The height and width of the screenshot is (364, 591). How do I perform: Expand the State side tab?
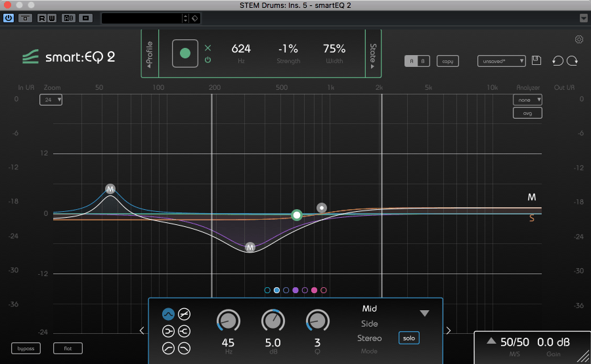tap(373, 54)
